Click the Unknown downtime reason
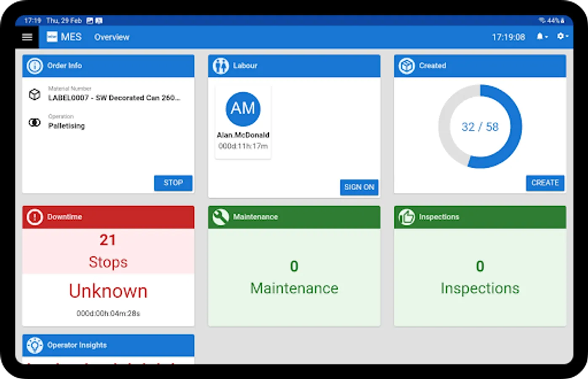 click(108, 291)
